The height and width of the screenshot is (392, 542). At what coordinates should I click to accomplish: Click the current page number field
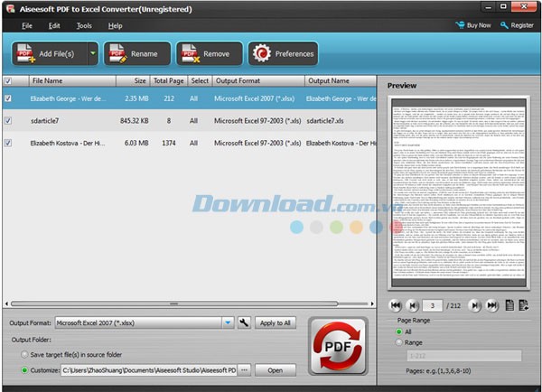pyautogui.click(x=432, y=305)
